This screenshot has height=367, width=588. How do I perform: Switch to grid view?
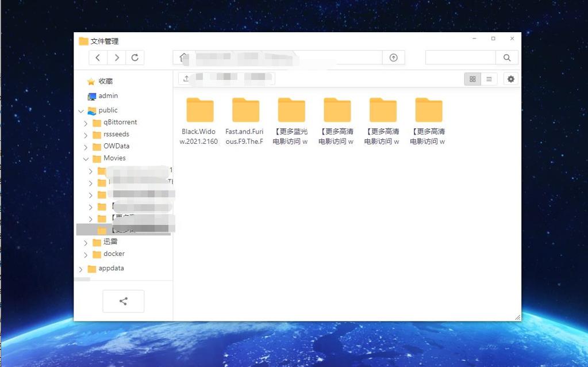coord(472,79)
